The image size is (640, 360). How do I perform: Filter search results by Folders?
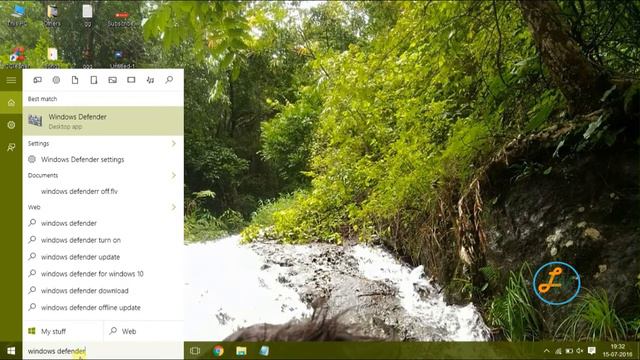coord(94,80)
